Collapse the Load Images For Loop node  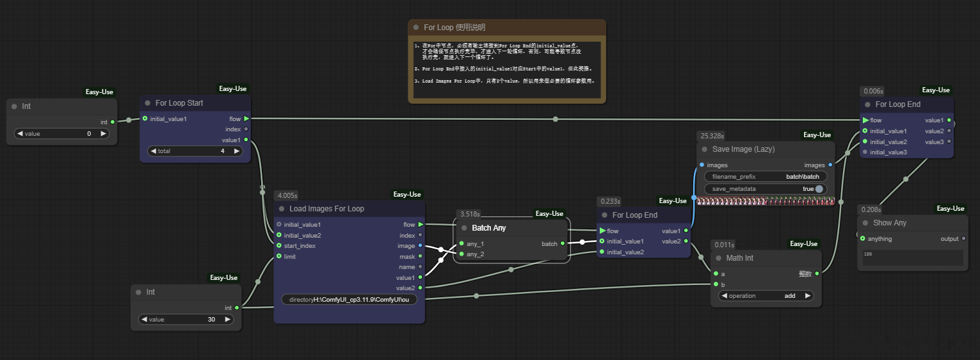282,209
